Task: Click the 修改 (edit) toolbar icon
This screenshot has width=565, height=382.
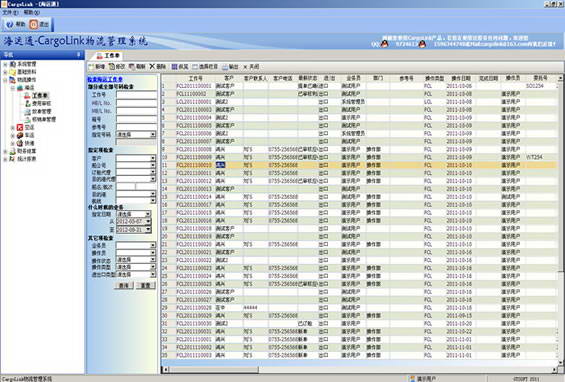Action: point(112,67)
